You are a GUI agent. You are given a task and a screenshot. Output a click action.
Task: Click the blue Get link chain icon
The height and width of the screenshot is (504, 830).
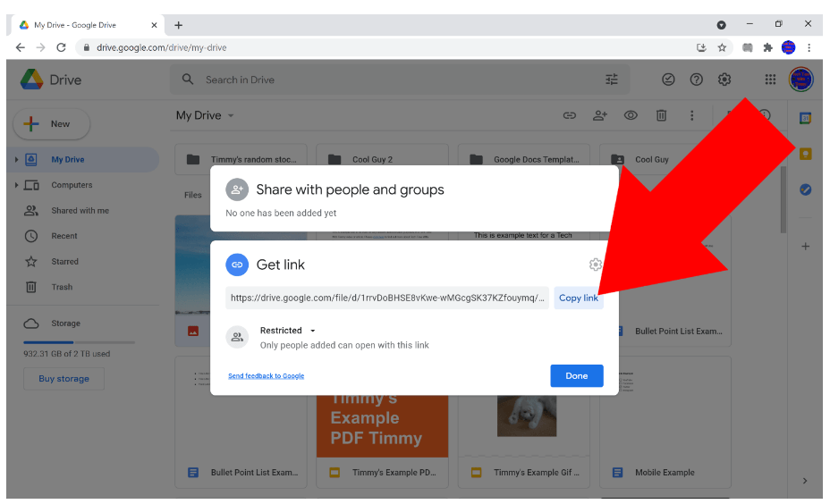tap(237, 265)
